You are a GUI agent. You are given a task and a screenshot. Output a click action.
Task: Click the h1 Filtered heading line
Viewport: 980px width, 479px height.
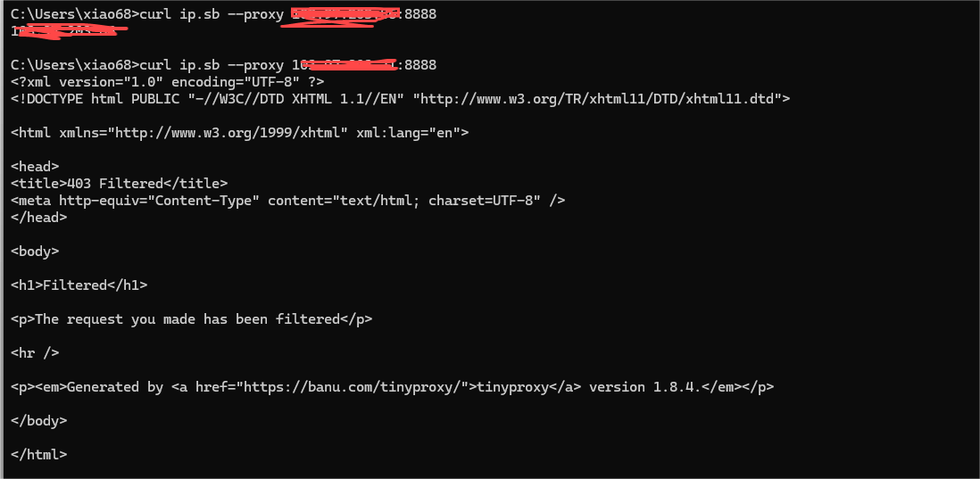(79, 285)
